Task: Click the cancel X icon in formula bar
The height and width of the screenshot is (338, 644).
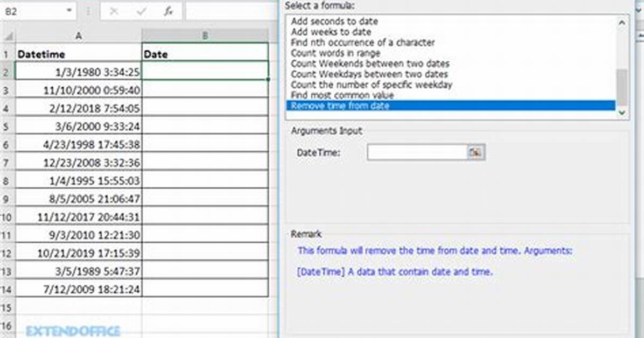Action: 114,11
